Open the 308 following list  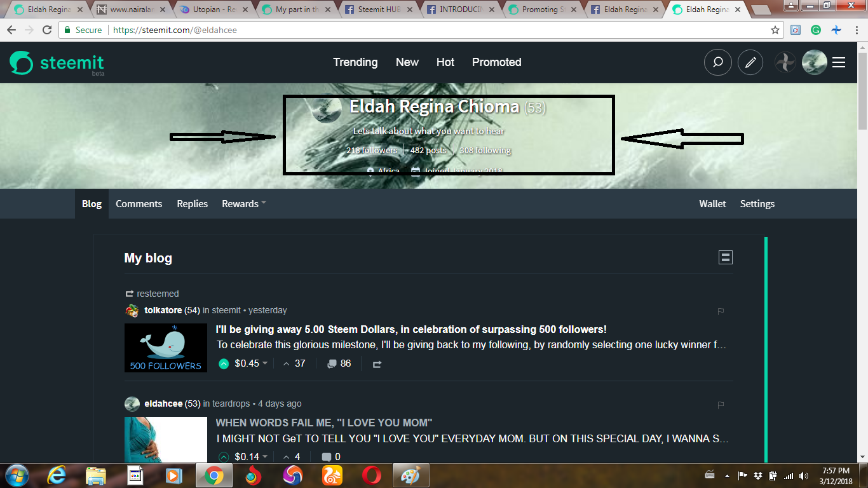point(485,151)
